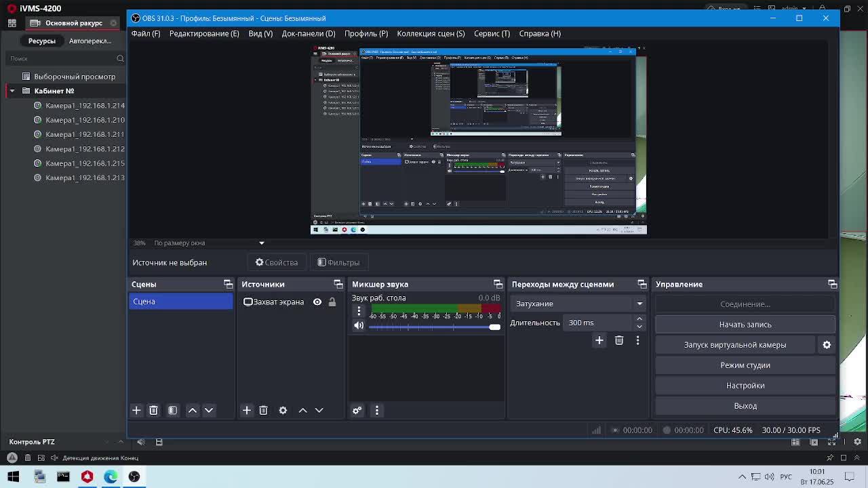Switch to the Ресурсы tab in iVMS
The width and height of the screenshot is (868, 488).
pyautogui.click(x=42, y=41)
